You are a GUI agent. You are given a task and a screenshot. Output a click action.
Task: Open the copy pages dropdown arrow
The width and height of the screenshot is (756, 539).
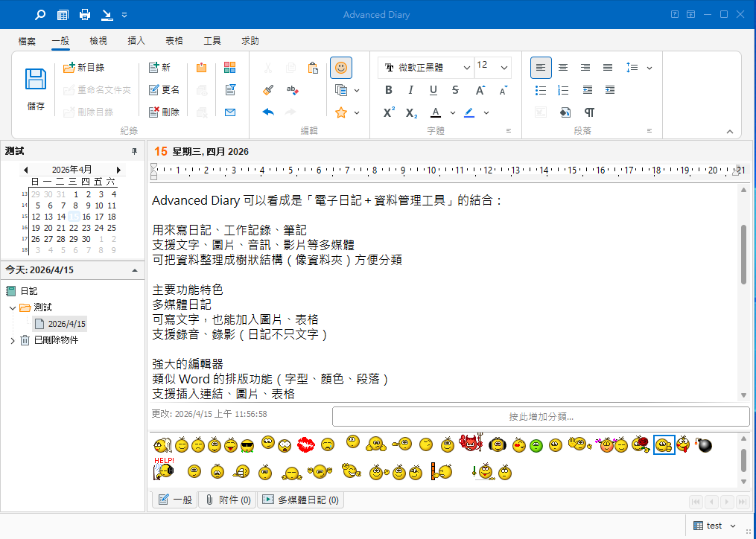357,90
